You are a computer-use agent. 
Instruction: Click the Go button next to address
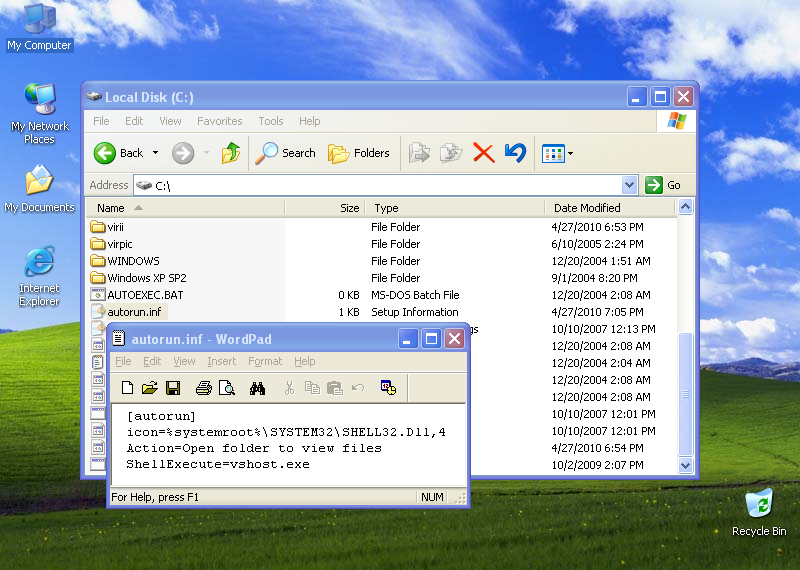coord(663,185)
